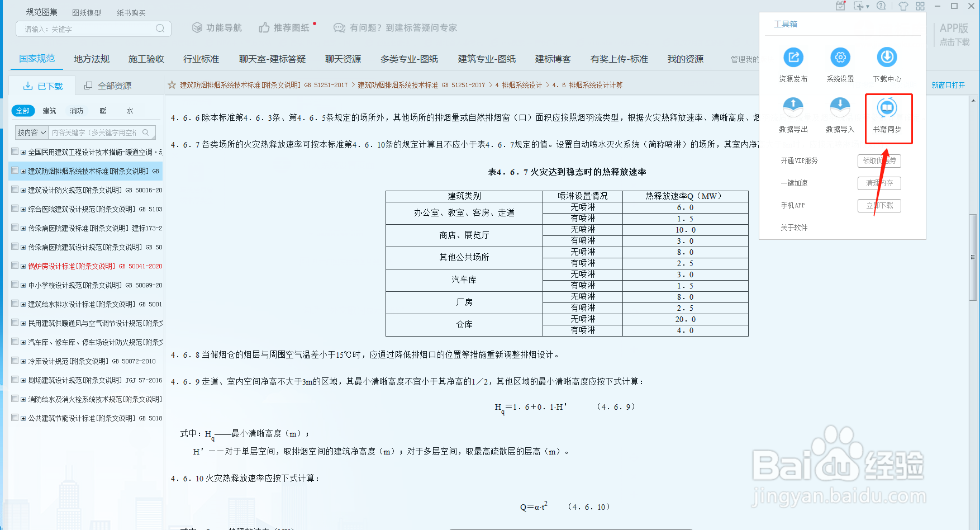Select the 消防 category filter

(76, 110)
